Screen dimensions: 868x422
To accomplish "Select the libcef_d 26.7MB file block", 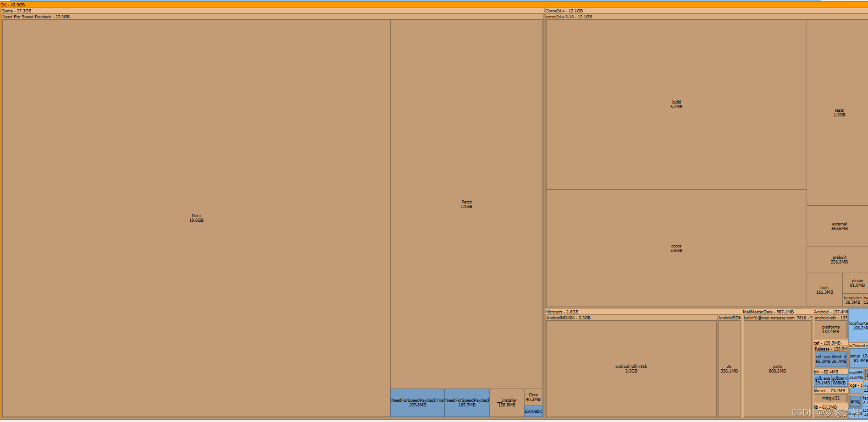I will pyautogui.click(x=839, y=359).
